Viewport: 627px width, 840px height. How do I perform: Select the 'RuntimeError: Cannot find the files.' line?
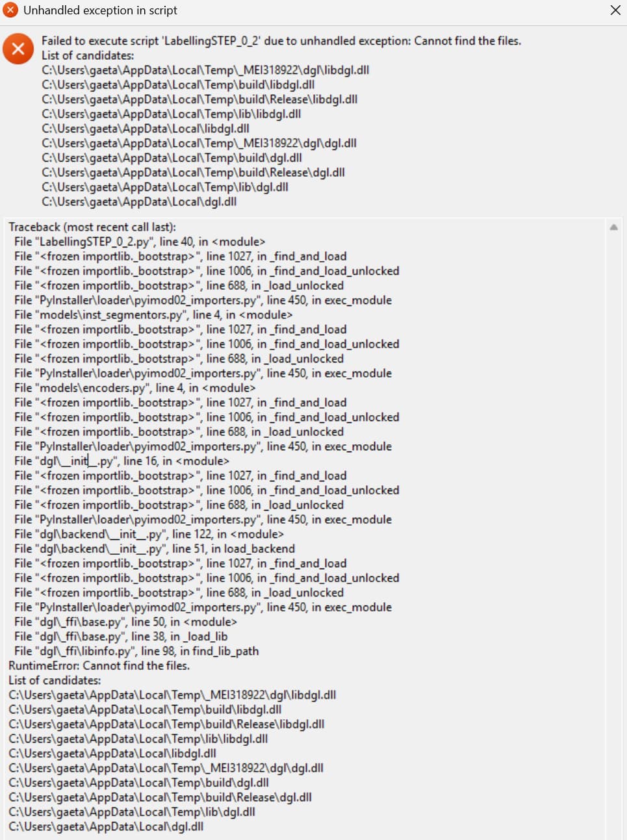click(x=99, y=666)
